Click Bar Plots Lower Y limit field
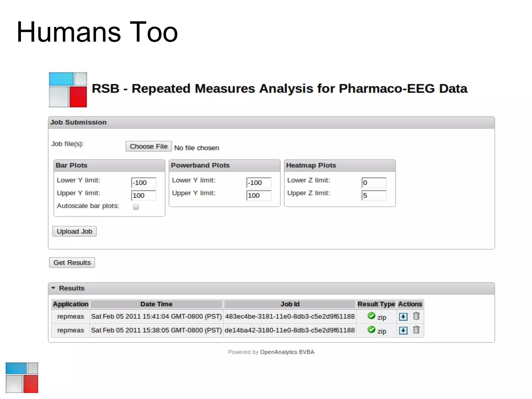Viewport: 532px width, 399px height. coord(143,183)
